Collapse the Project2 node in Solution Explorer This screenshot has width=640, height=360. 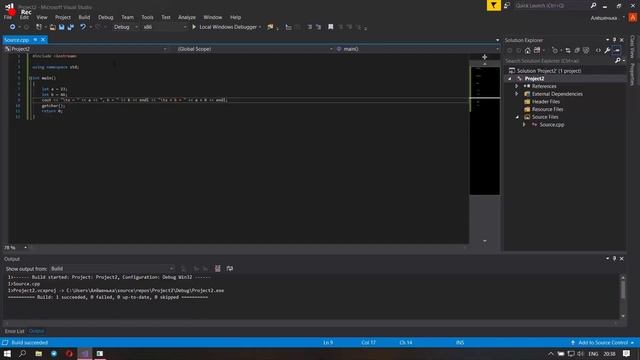coord(509,79)
